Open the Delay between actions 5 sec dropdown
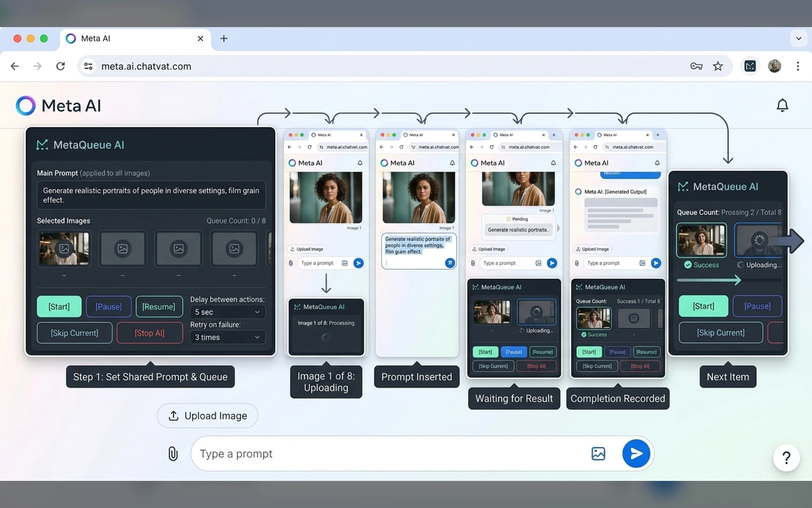Viewport: 812px width, 508px height. [227, 312]
